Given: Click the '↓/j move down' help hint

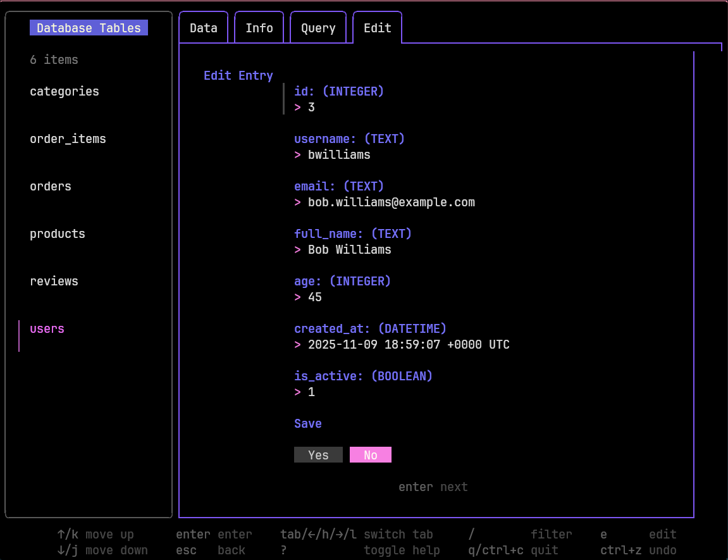Looking at the screenshot, I should click(x=102, y=550).
